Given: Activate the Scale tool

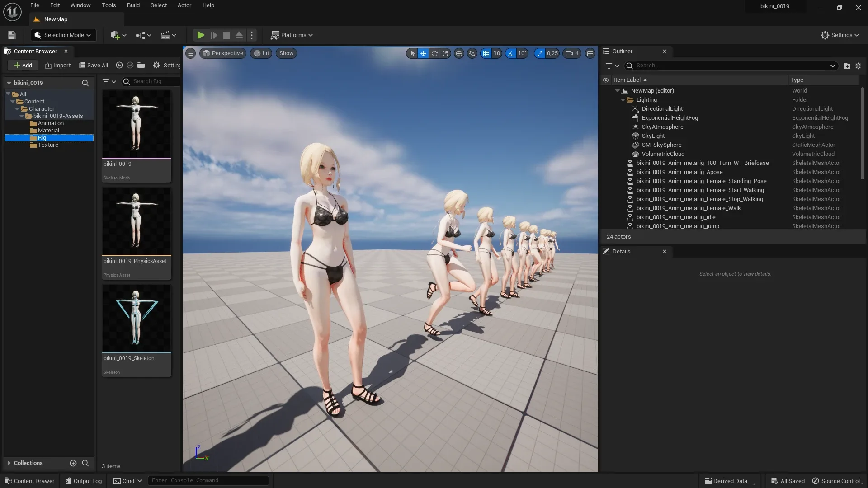Looking at the screenshot, I should point(445,53).
